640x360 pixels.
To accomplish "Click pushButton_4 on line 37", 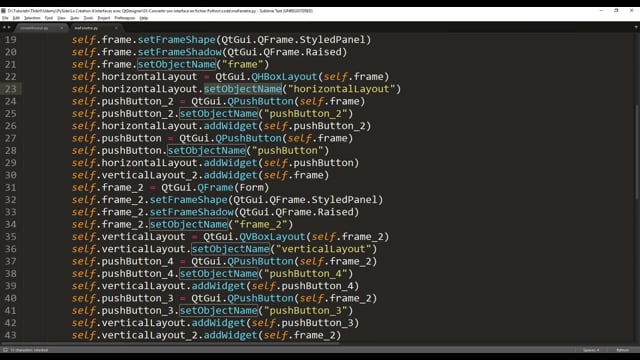I will pyautogui.click(x=138, y=261).
